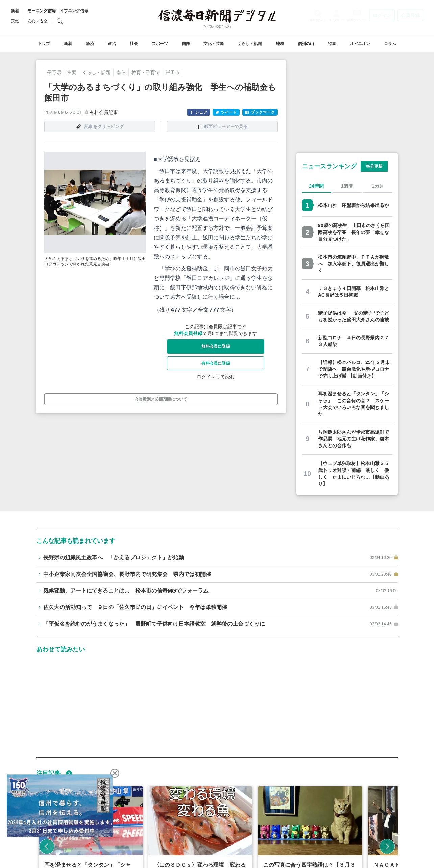Open 文化・芸能 section in navigation
Image resolution: width=434 pixels, height=868 pixels.
tap(214, 44)
